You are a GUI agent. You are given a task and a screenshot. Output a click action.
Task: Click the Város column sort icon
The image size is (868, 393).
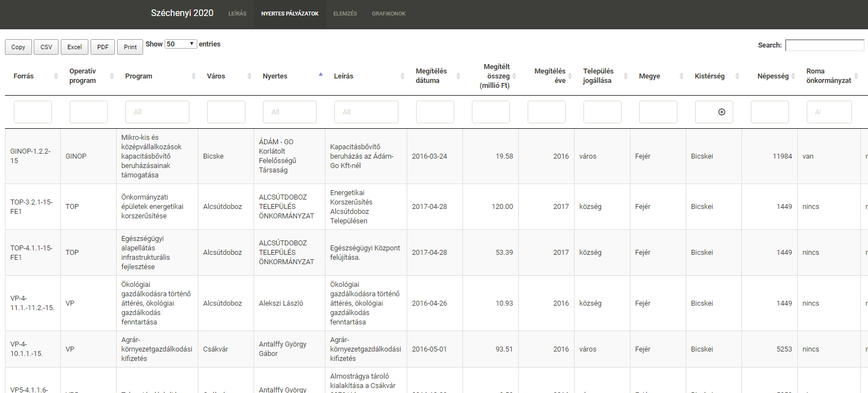click(249, 76)
